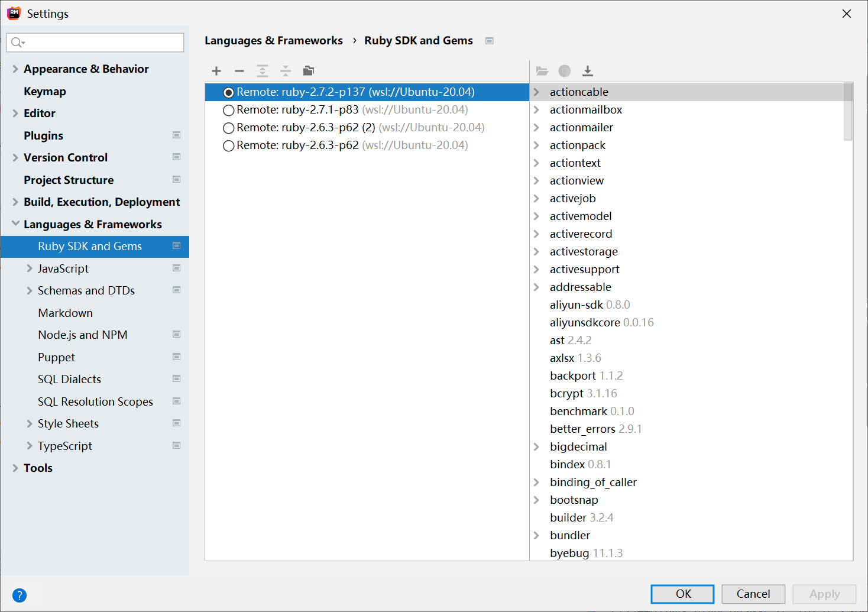
Task: Click the project marker icon beside SQL Resolution Scopes
Action: coord(176,401)
